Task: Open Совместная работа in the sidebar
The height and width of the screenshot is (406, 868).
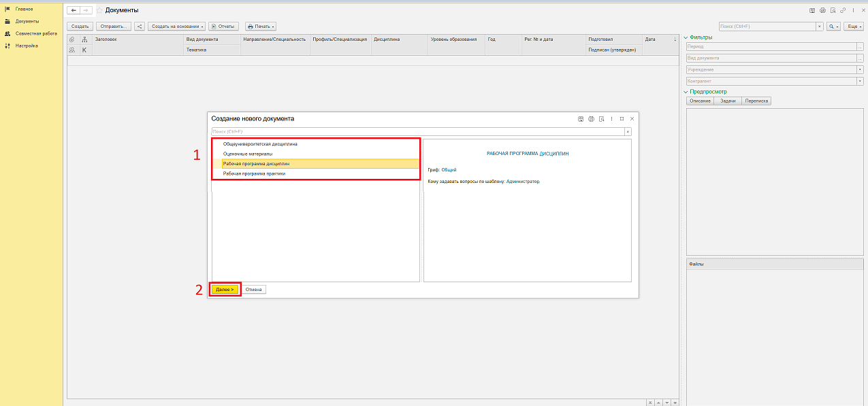Action: click(x=35, y=33)
